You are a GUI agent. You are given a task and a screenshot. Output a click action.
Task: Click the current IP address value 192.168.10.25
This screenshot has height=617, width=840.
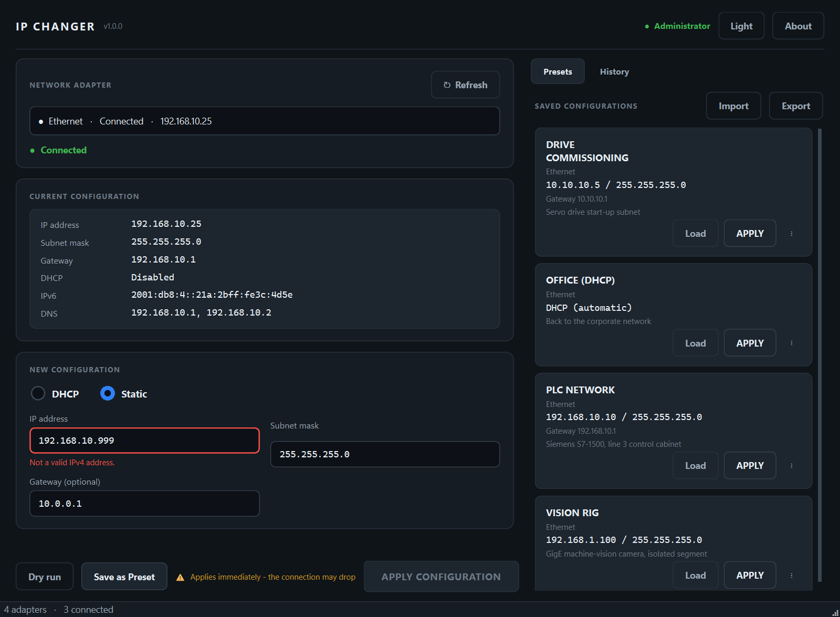(x=166, y=224)
